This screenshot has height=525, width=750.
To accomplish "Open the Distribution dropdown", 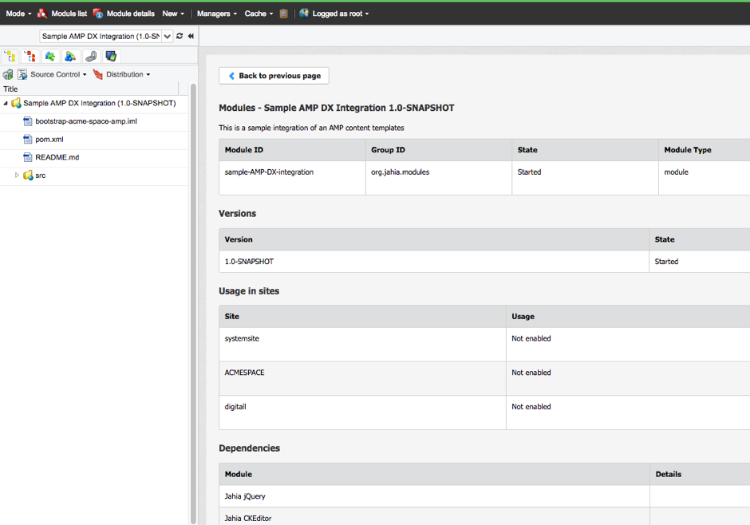I will tap(128, 75).
